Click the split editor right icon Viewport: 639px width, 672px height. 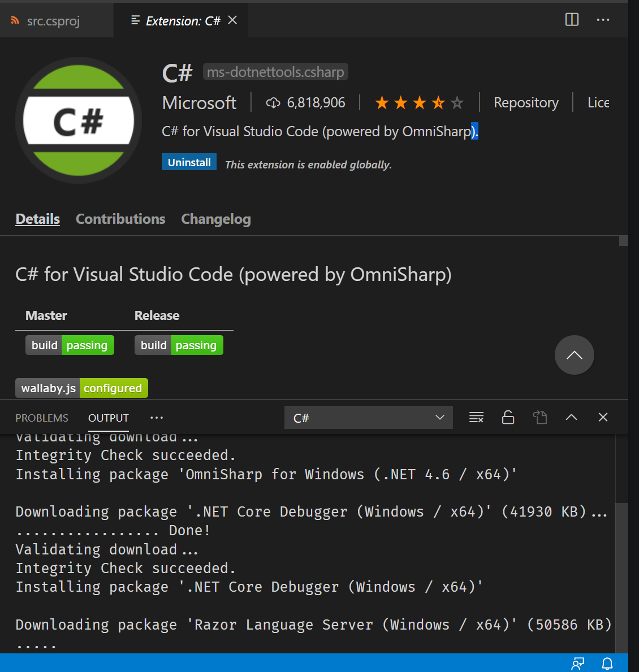click(x=572, y=20)
